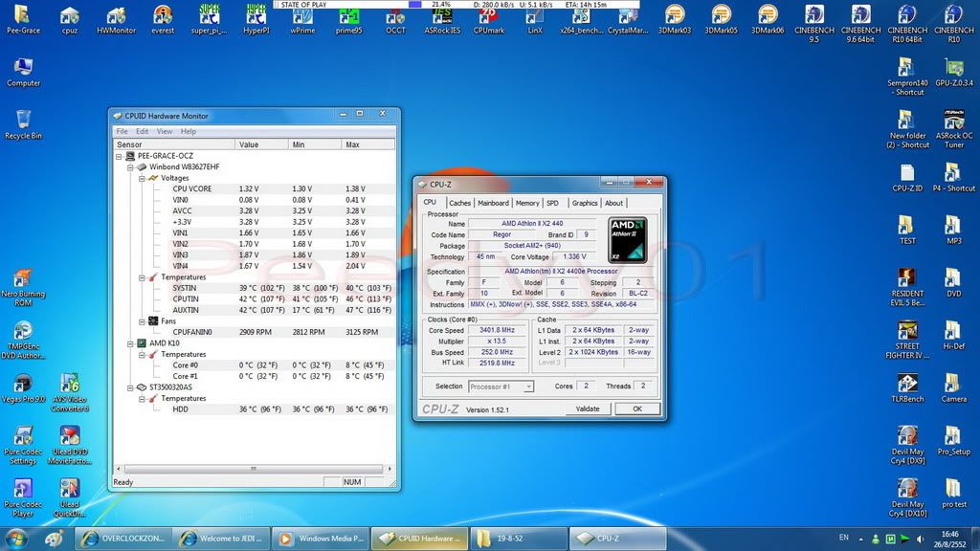Open the ASRock IES shortcut
The width and height of the screenshot is (980, 551).
point(442,21)
